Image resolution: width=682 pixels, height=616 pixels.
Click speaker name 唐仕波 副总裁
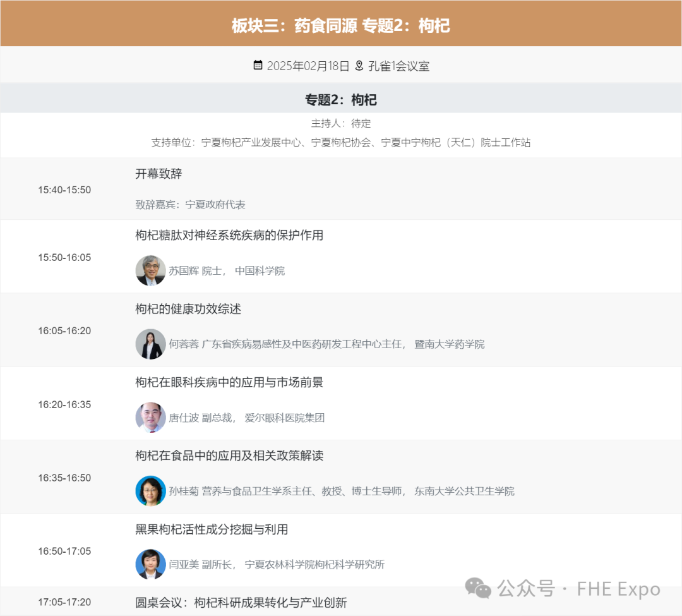[202, 418]
